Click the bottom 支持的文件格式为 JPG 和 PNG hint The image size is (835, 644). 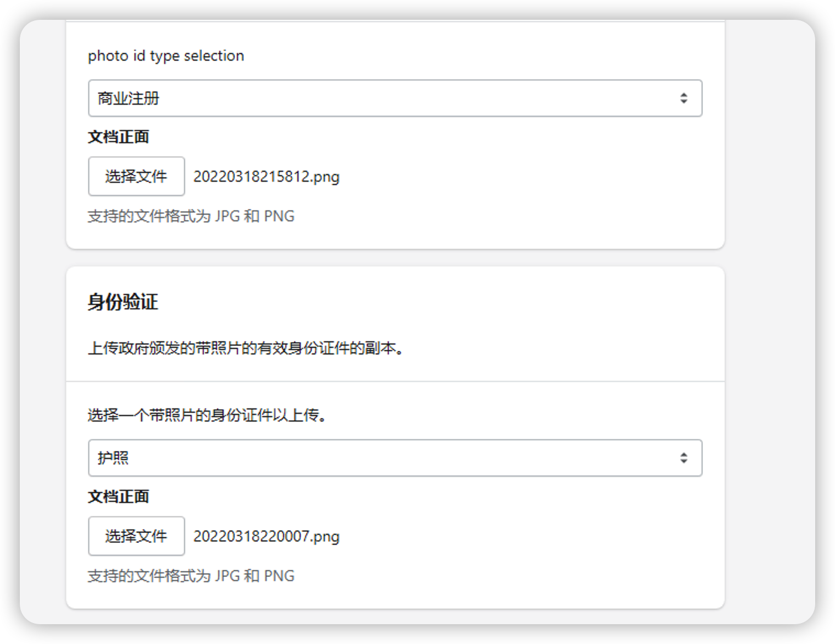191,575
